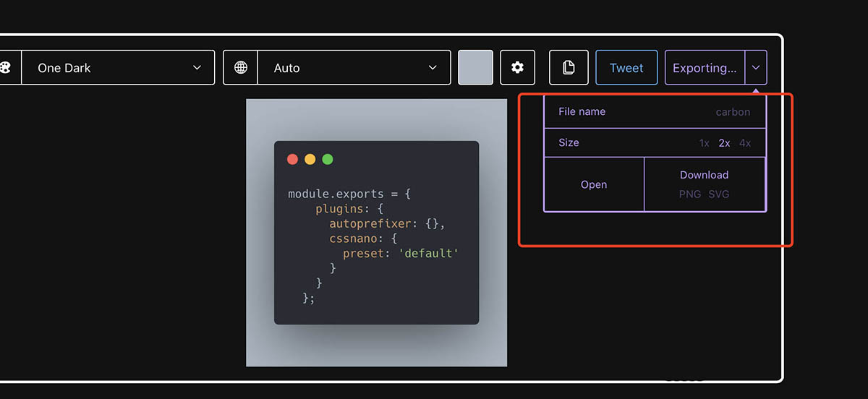
Task: Click the 'plugins: {' code line
Action: 349,209
